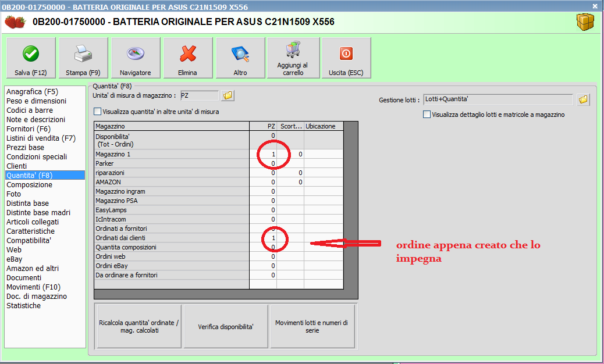This screenshot has width=604, height=364.
Task: Select Prezzi base in the sidebar
Action: click(25, 147)
